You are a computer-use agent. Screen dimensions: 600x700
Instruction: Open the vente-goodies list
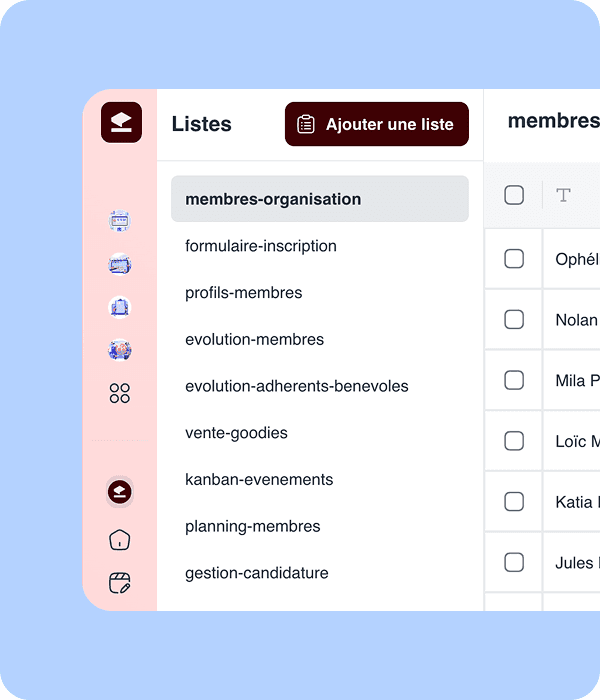pos(236,433)
